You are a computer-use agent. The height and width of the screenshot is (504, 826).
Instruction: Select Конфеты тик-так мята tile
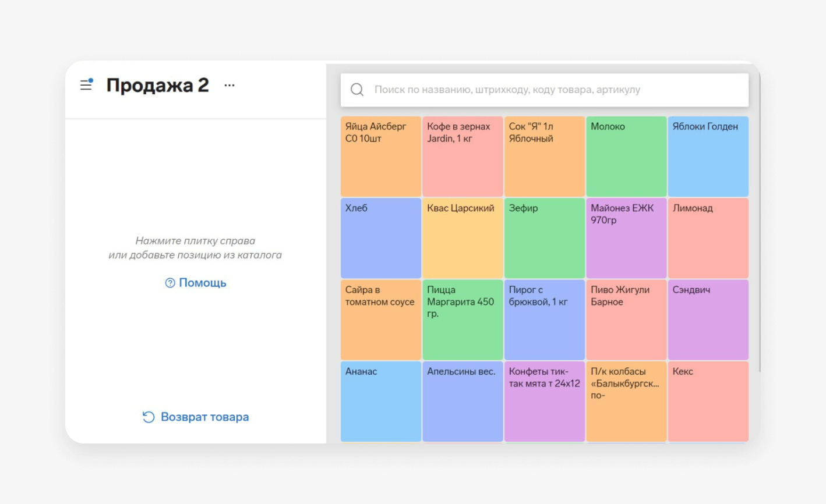pos(545,402)
